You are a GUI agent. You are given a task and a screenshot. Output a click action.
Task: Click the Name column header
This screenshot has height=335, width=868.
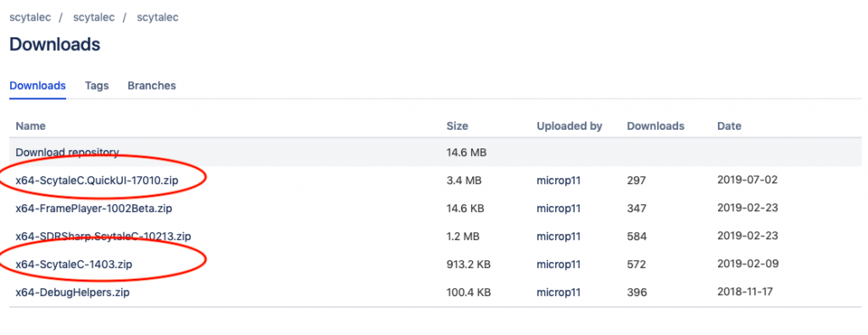(31, 126)
